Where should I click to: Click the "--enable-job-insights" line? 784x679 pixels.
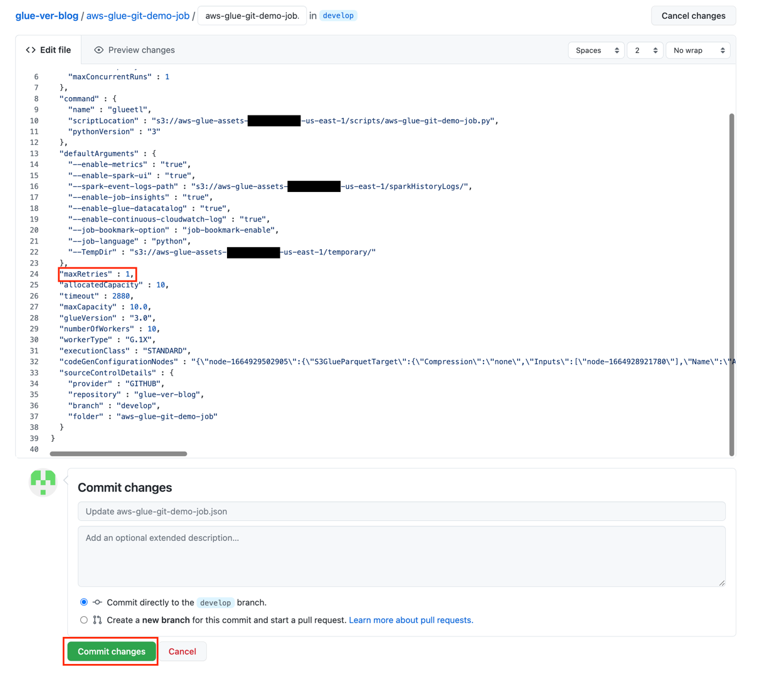coord(141,197)
